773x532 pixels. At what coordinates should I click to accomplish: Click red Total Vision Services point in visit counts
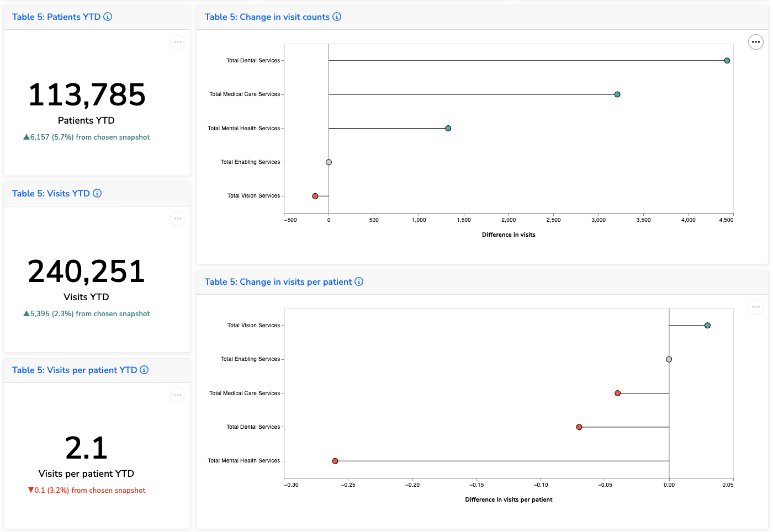[315, 196]
